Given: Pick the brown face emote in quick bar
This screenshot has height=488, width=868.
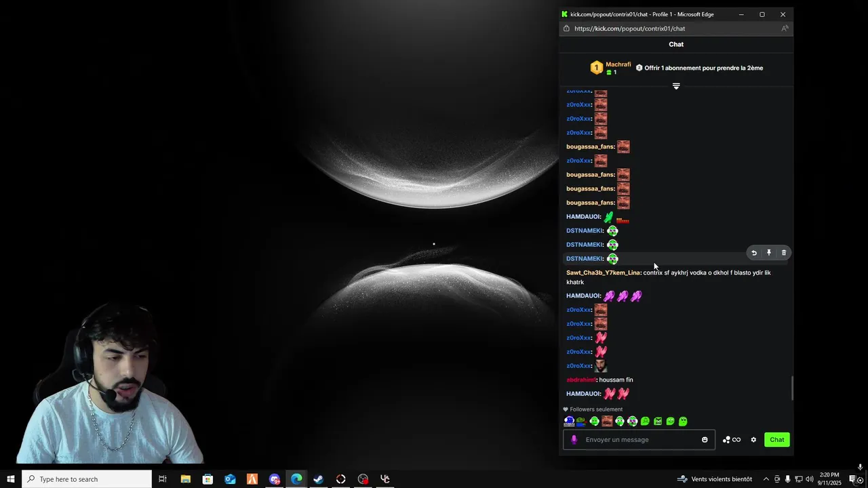Looking at the screenshot, I should click(607, 422).
